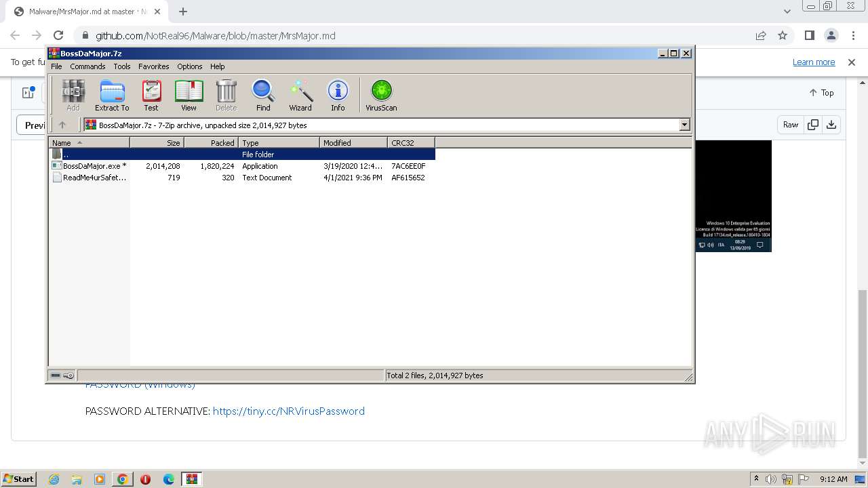This screenshot has height=488, width=868.
Task: Click the WinRAR taskbar button
Action: [x=192, y=479]
